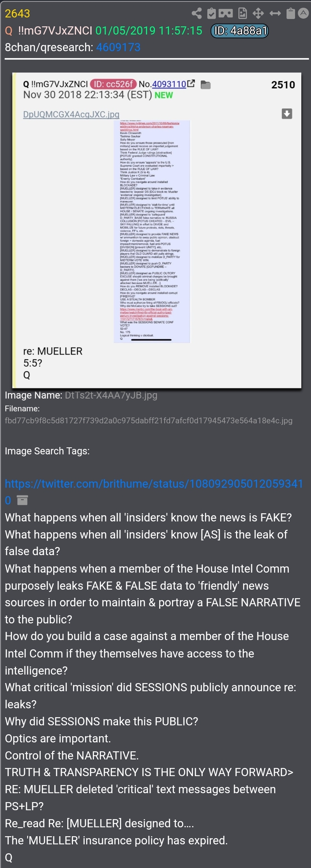Click the clipboard checkmark icon
Viewport: 311px width, 868px height.
[212, 14]
